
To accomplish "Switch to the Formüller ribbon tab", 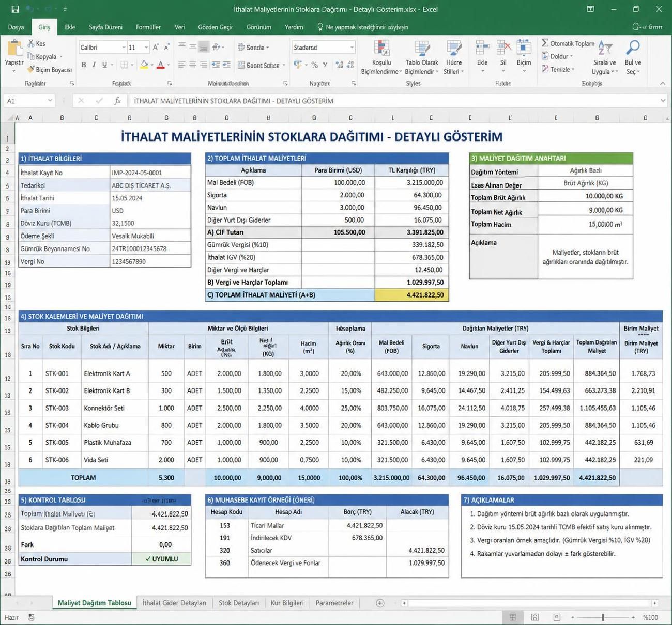I will pyautogui.click(x=148, y=27).
